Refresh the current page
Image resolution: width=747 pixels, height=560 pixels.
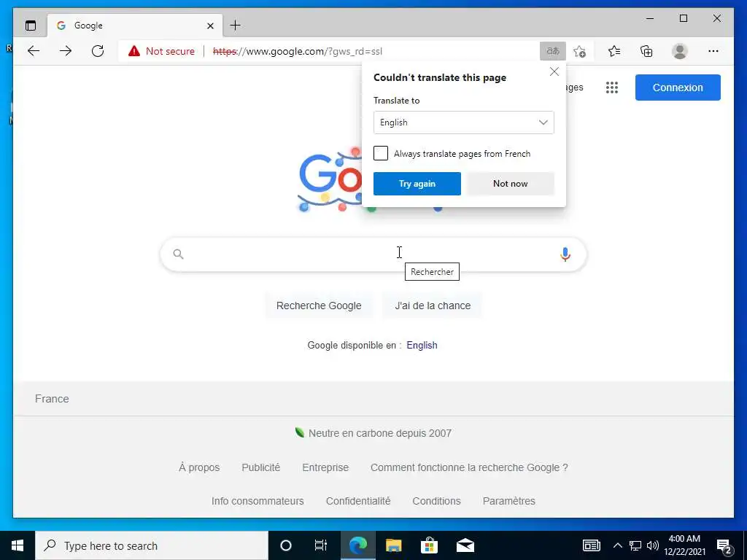click(x=98, y=51)
